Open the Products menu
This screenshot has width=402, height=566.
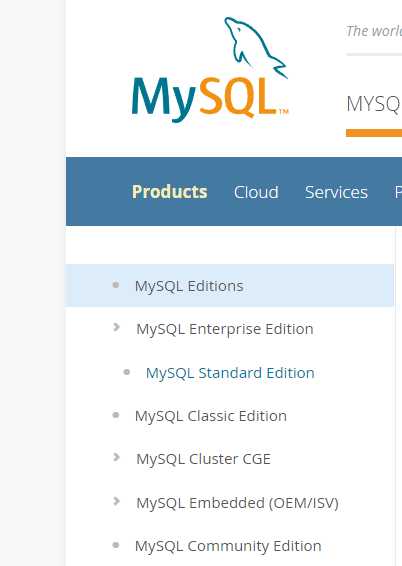tap(170, 192)
